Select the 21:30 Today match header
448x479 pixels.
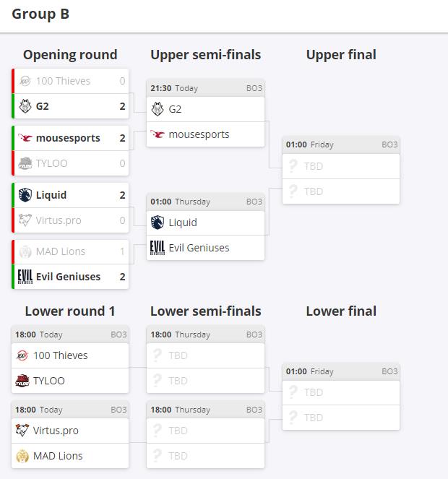pos(205,88)
